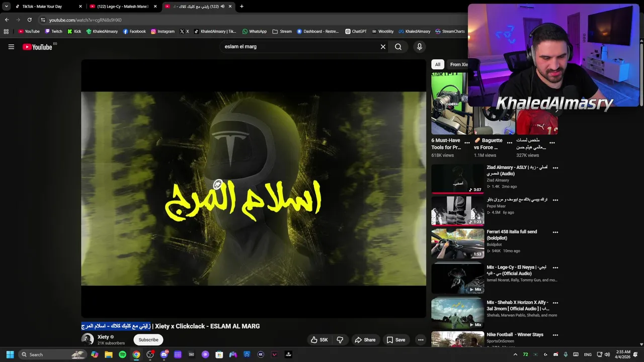Screen dimensions: 644x362
Task: Close the TikTok tab
Action: pyautogui.click(x=80, y=7)
